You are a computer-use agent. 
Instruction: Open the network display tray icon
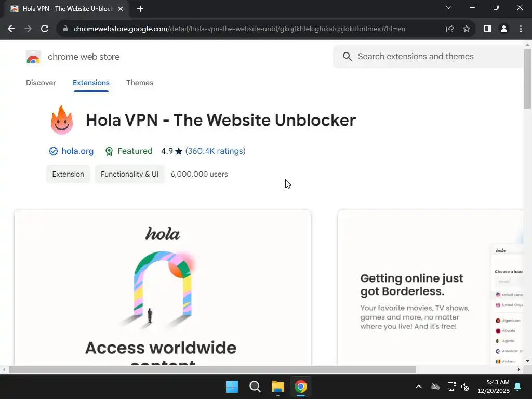451,387
